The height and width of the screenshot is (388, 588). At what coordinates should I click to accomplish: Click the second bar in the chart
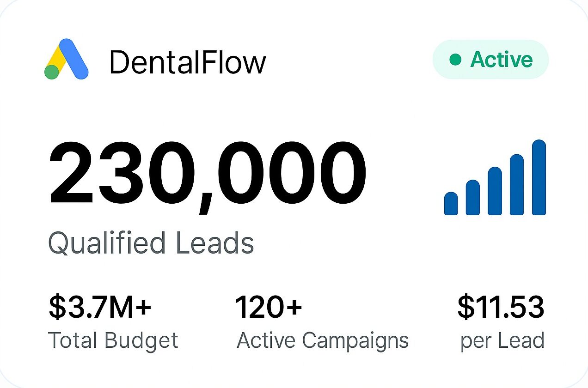tap(473, 197)
